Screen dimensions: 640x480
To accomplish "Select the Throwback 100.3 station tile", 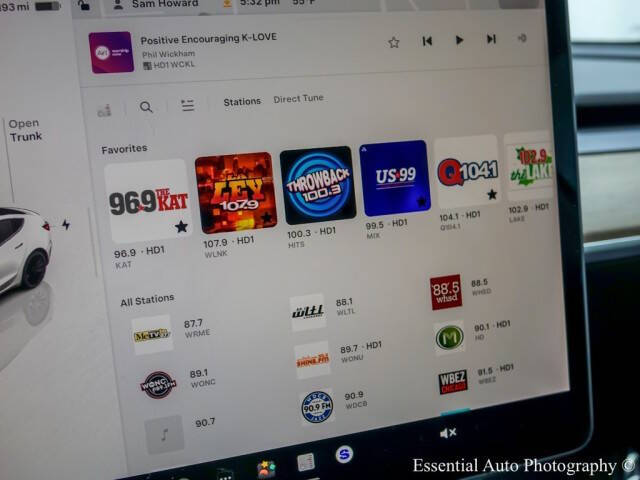I will (317, 184).
